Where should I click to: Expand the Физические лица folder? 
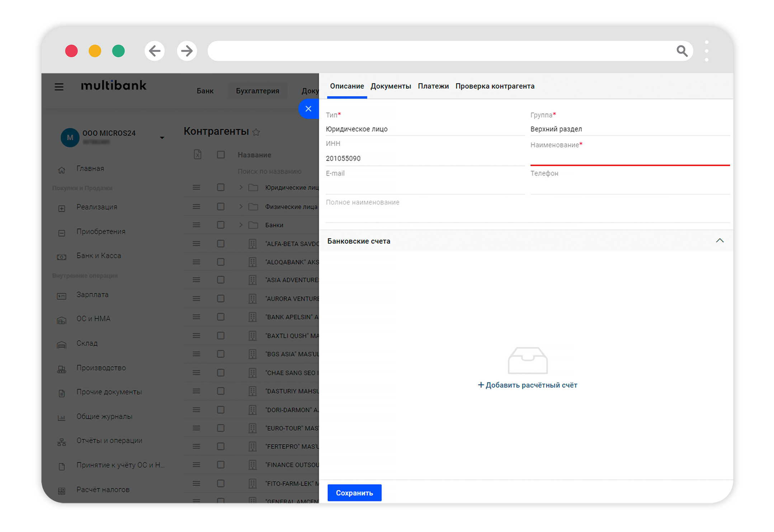coord(241,206)
